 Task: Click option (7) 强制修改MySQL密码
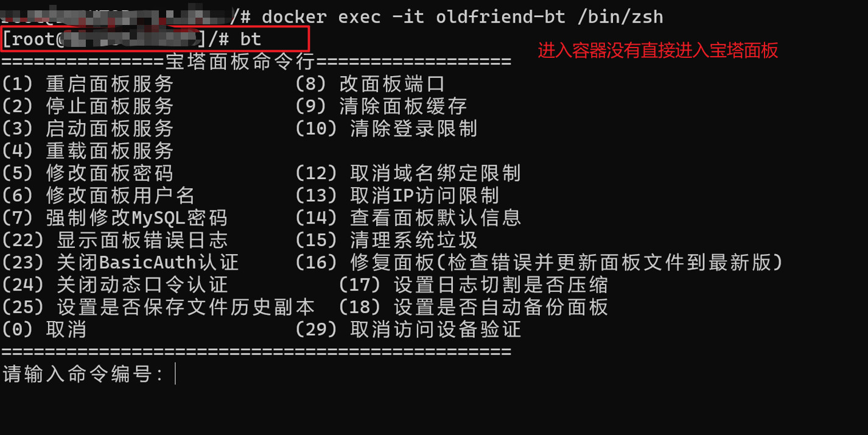tap(114, 217)
